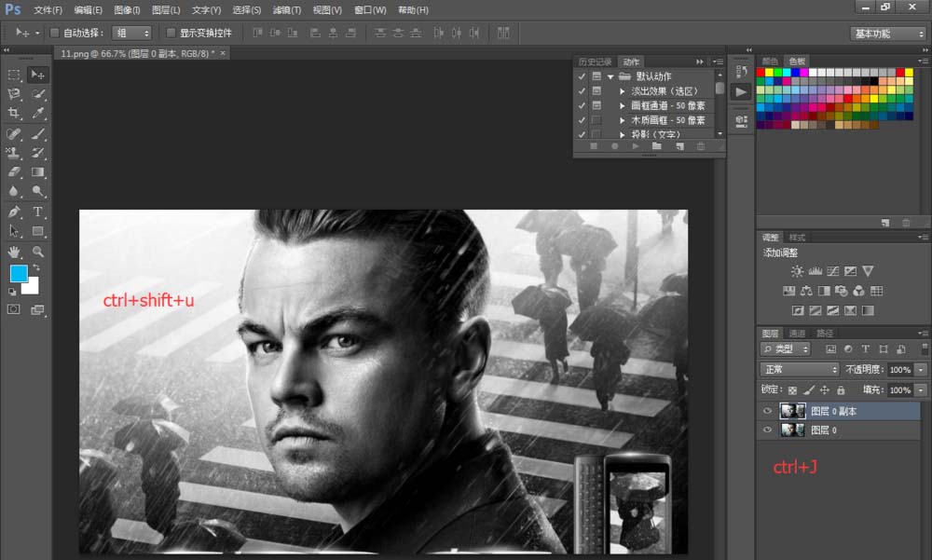Select the Crop tool
The height and width of the screenshot is (560, 932).
click(x=14, y=114)
